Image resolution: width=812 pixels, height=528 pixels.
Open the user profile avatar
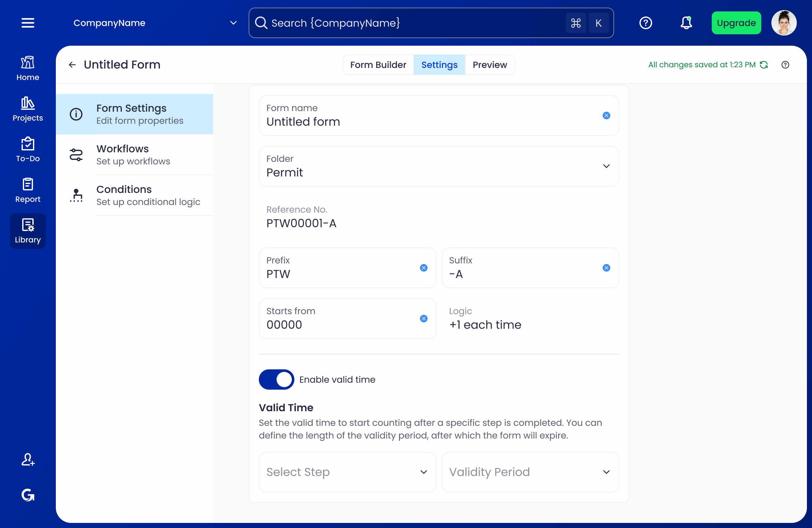click(784, 23)
